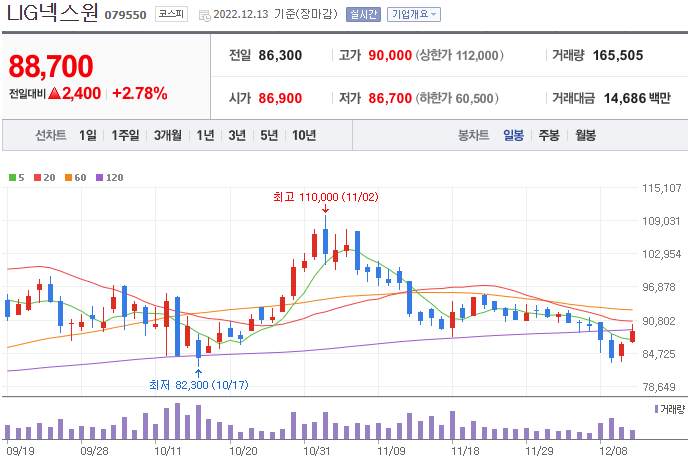688x463 pixels.
Task: Click the current price 88,700
Action: click(x=51, y=66)
